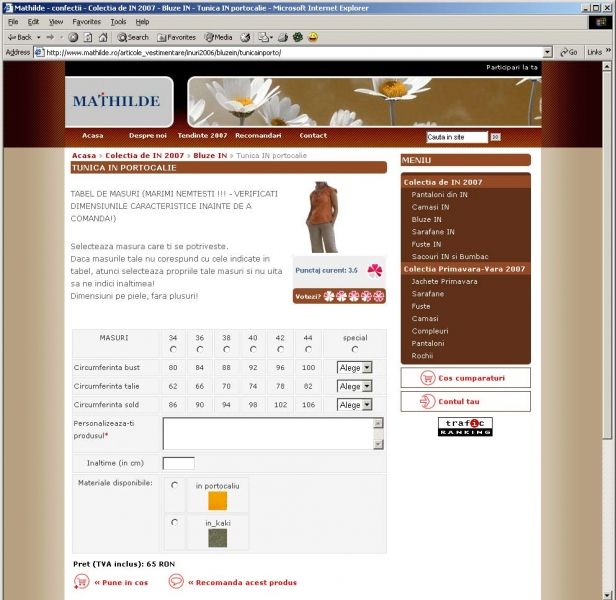Click the Inaltime (in cm) input field
The image size is (616, 600).
pos(178,463)
